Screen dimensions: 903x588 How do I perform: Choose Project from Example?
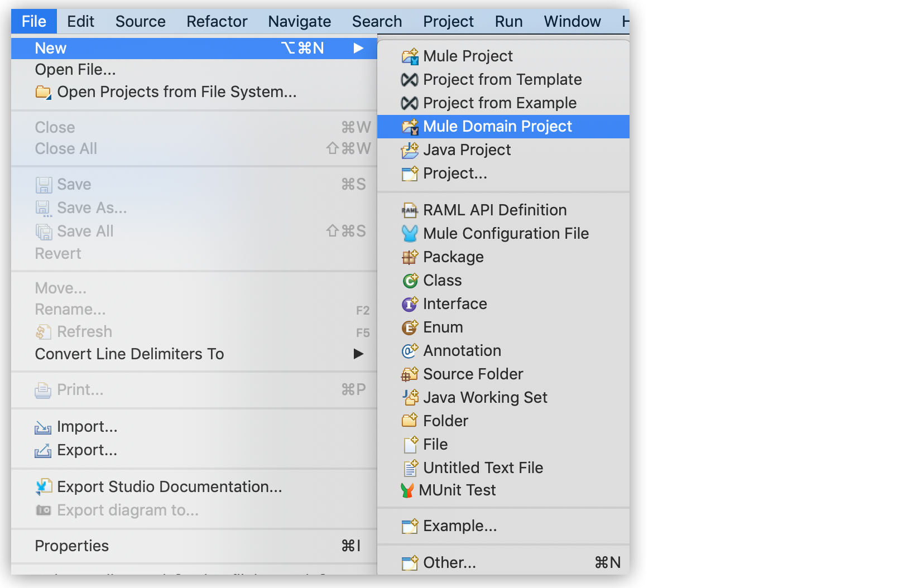499,103
